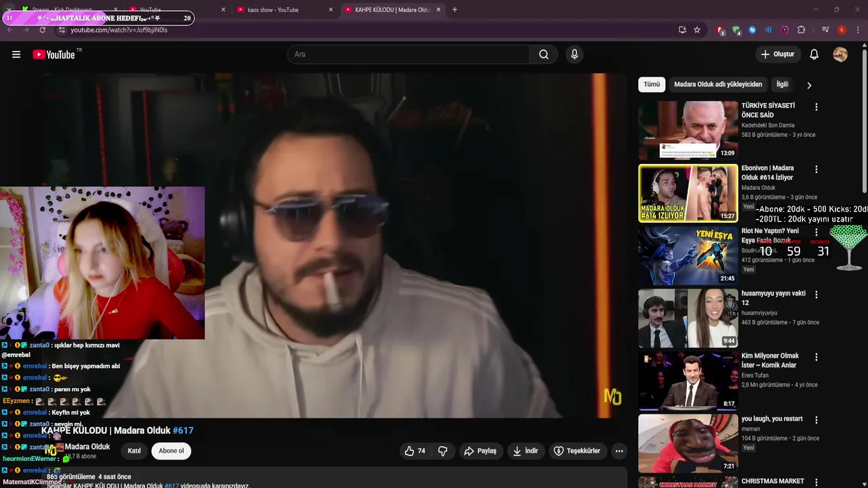
Task: Open a new browser tab
Action: (x=454, y=9)
